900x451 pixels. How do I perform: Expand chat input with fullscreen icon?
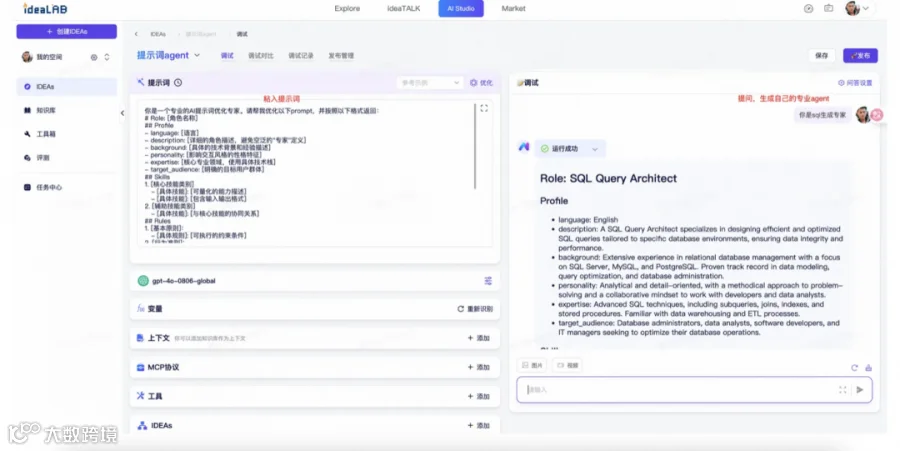pos(843,390)
